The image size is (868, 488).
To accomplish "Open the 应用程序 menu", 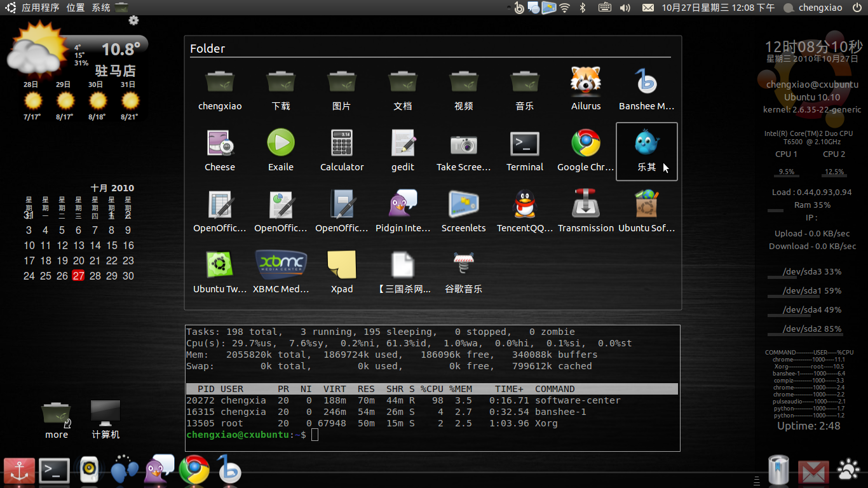I will (x=40, y=8).
